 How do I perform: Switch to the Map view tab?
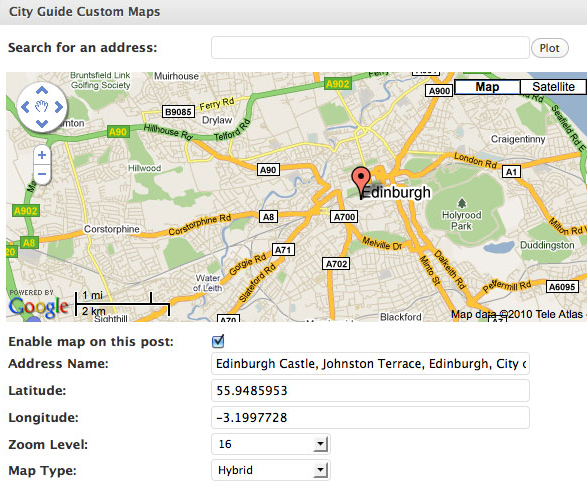pyautogui.click(x=487, y=87)
